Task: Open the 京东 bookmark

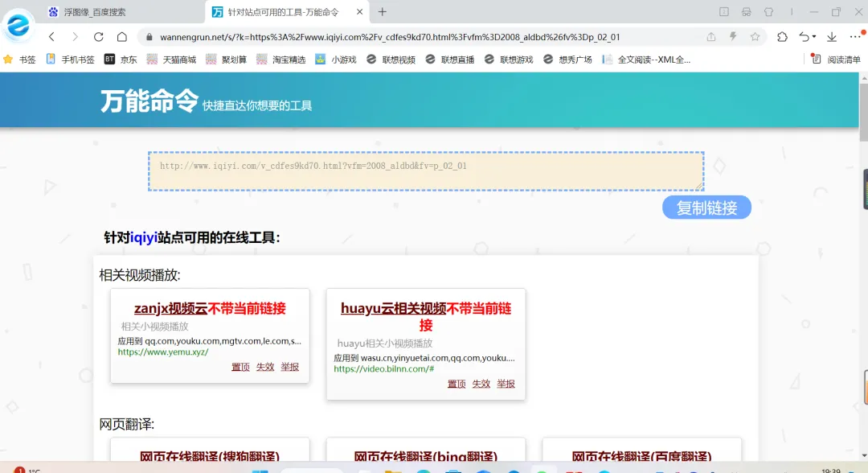Action: point(121,60)
